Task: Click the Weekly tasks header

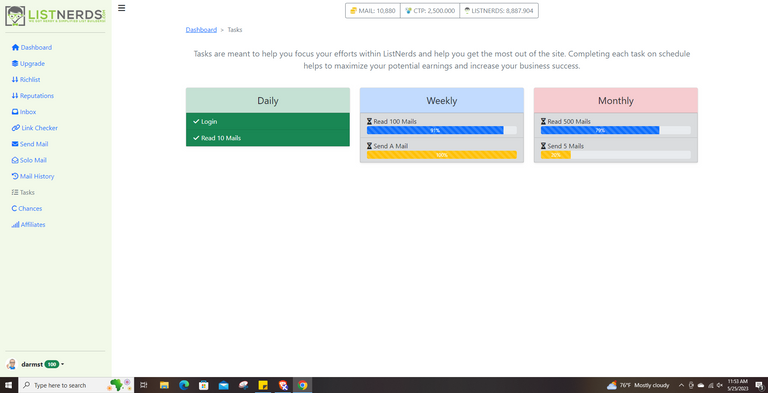Action: [x=442, y=100]
